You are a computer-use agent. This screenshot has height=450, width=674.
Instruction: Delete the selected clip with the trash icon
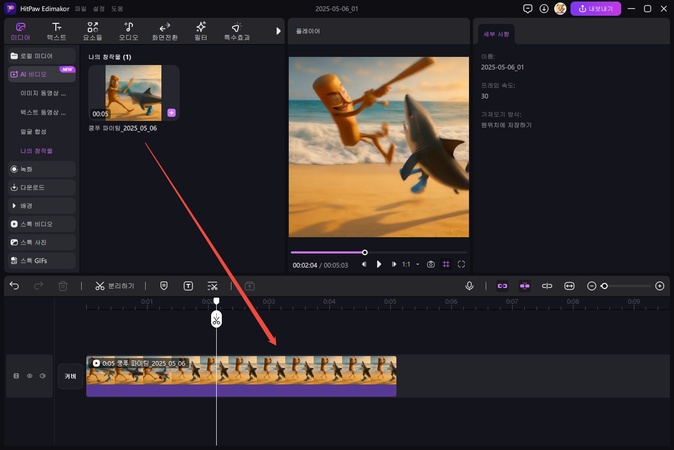tap(63, 286)
